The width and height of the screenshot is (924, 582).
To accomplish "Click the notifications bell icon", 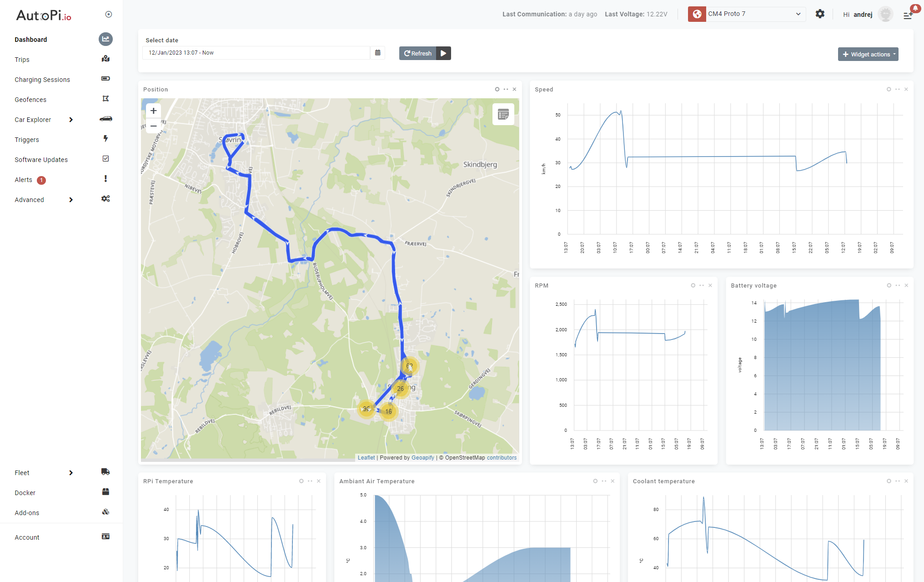I will pos(915,8).
